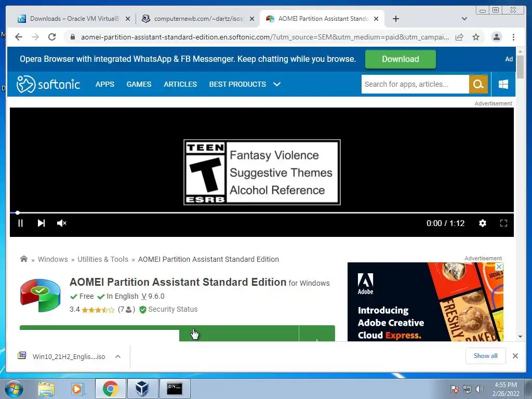Image resolution: width=532 pixels, height=399 pixels.
Task: Open the APPS menu
Action: [105, 84]
